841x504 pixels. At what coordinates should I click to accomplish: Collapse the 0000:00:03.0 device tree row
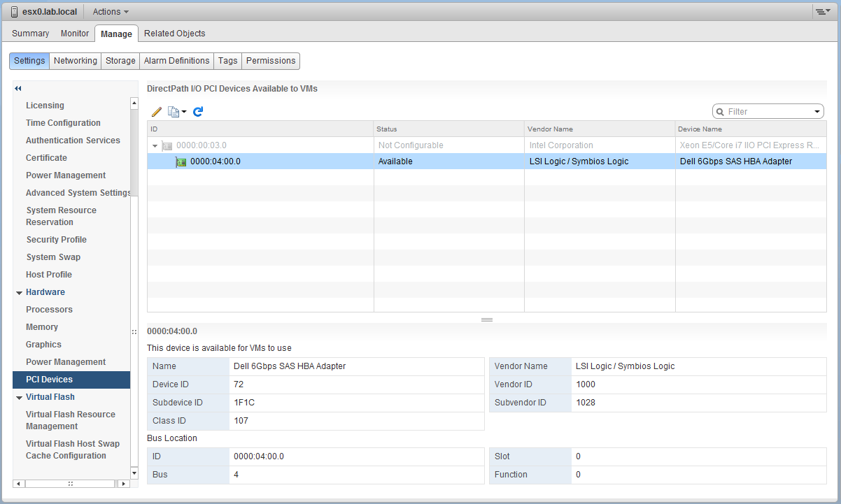click(155, 145)
